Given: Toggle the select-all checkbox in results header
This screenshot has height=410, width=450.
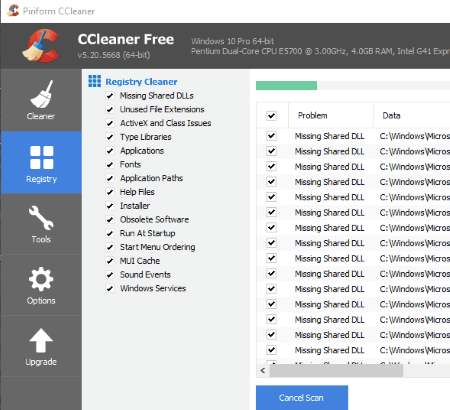Looking at the screenshot, I should coord(272,116).
